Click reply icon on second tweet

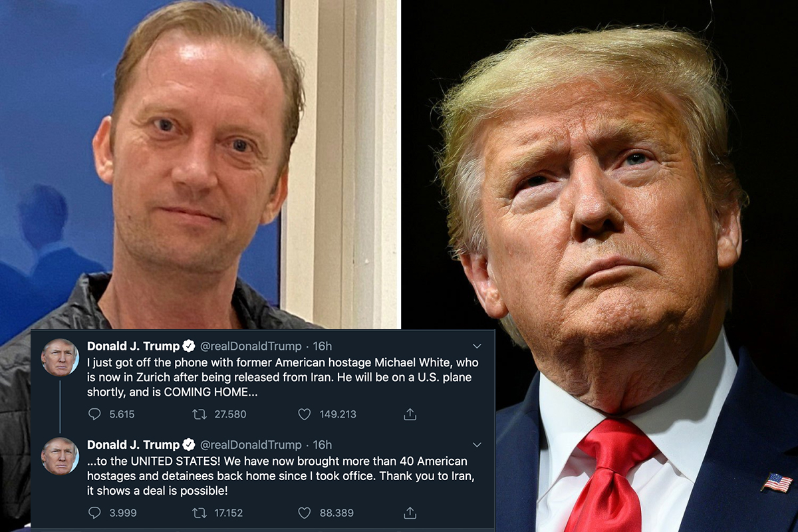[94, 513]
